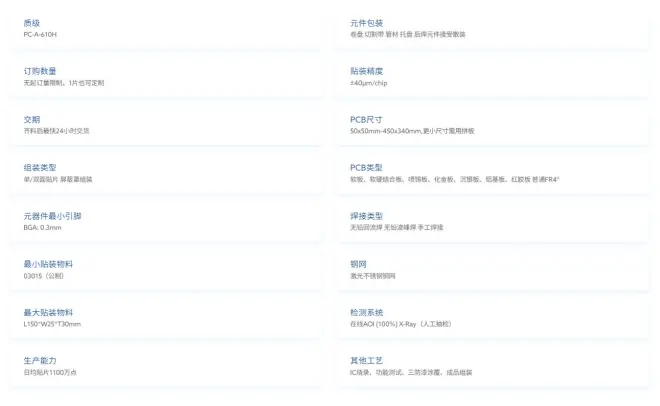Click the 交期 heading
This screenshot has height=406, width=660.
point(32,119)
